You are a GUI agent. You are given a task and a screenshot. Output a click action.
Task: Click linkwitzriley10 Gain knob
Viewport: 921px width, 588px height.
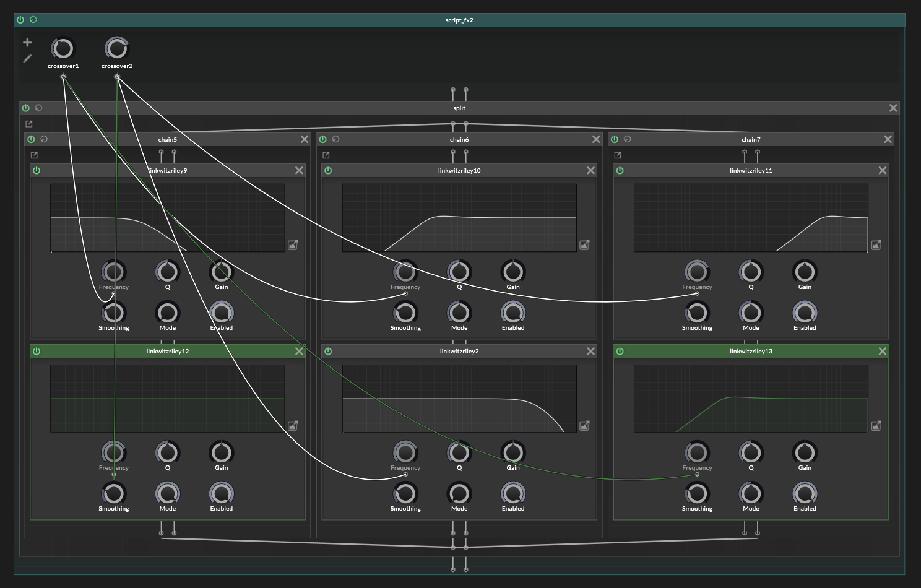point(513,272)
